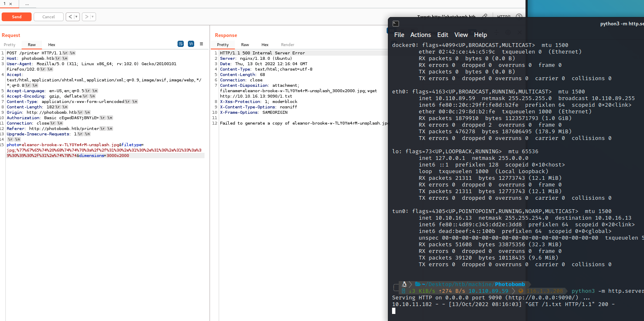
Task: Click 'Serving HTTP on 0.0.0.0 port 9090' line
Action: point(491,298)
